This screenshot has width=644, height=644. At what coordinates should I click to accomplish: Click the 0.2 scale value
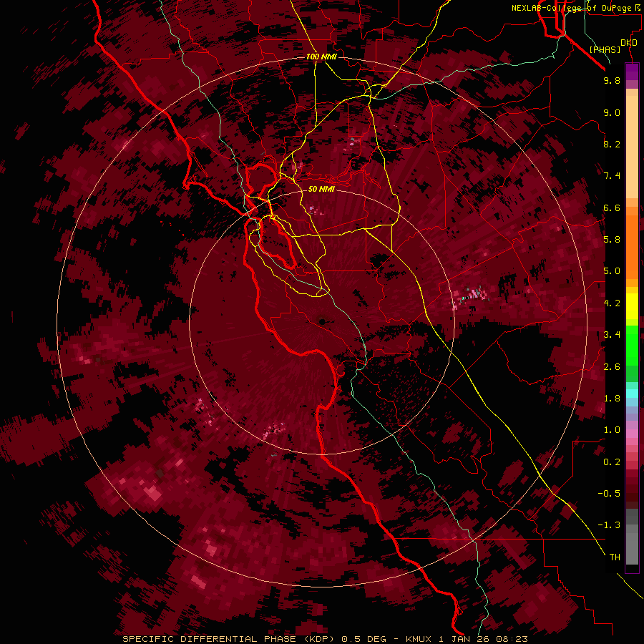(x=612, y=462)
